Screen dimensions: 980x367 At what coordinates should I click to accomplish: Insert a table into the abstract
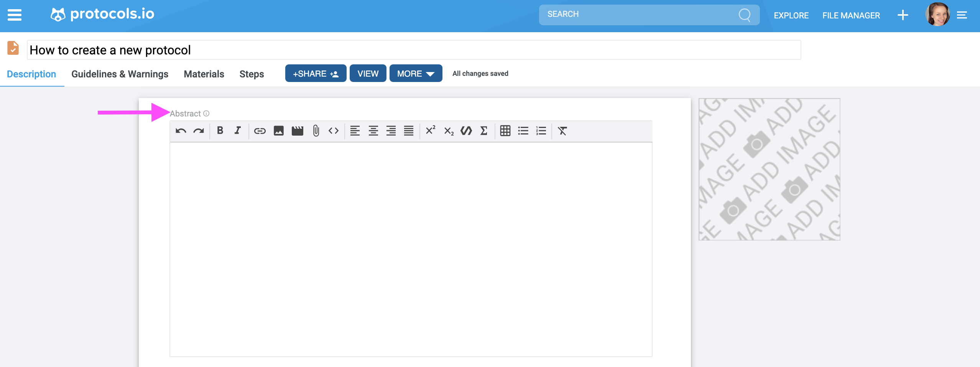pyautogui.click(x=505, y=131)
